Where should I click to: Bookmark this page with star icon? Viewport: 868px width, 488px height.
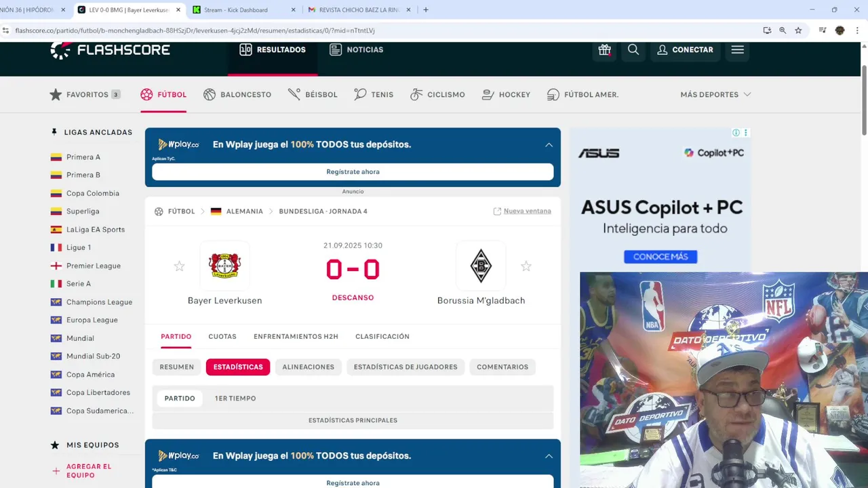click(x=798, y=30)
